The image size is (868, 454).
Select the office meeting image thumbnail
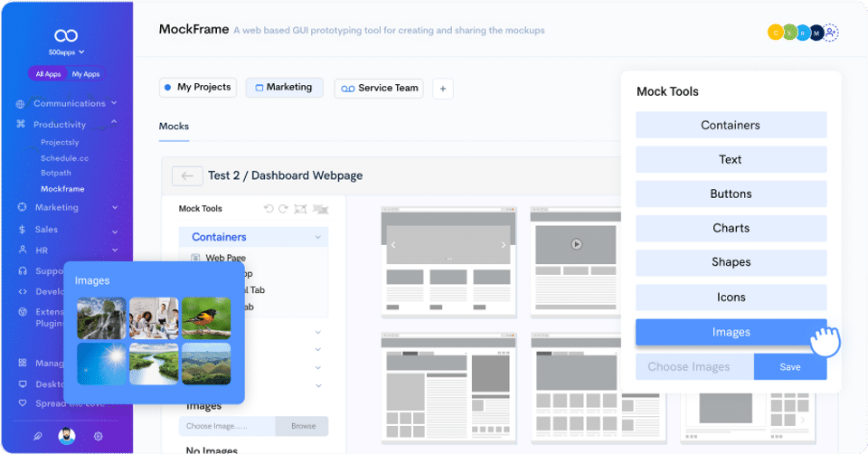point(154,318)
